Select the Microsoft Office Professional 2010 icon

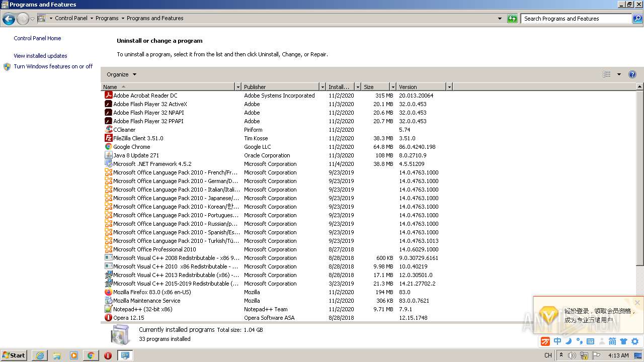[x=108, y=249]
